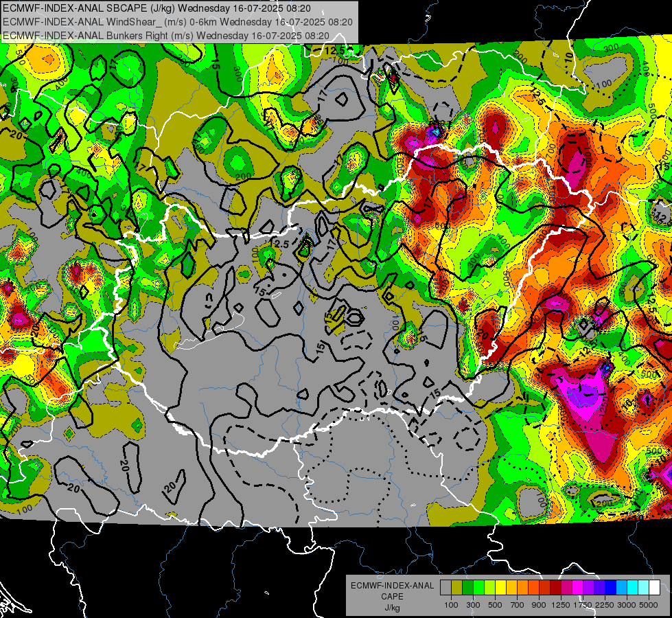Click the 900 legend scale value
Viewport: 672px width, 618px height.
click(539, 605)
